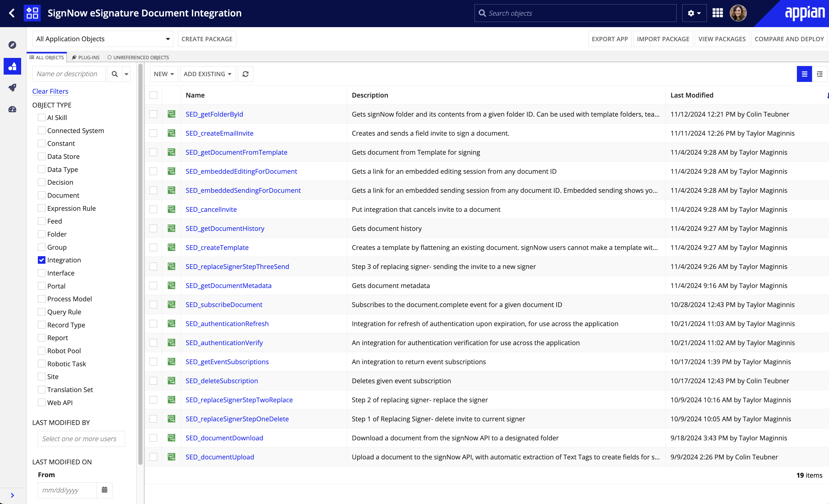Uncheck the Integration object type filter
The width and height of the screenshot is (829, 504).
tap(42, 260)
